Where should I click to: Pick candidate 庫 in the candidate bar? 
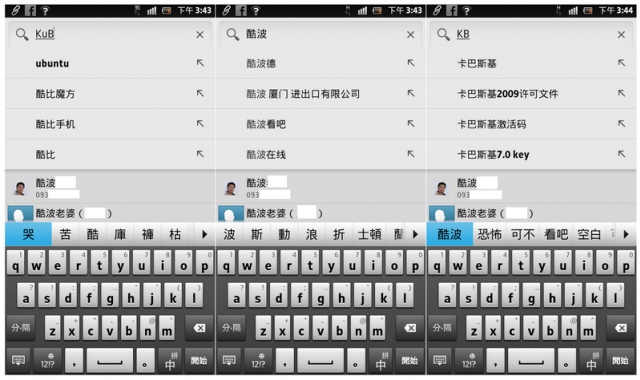[120, 234]
